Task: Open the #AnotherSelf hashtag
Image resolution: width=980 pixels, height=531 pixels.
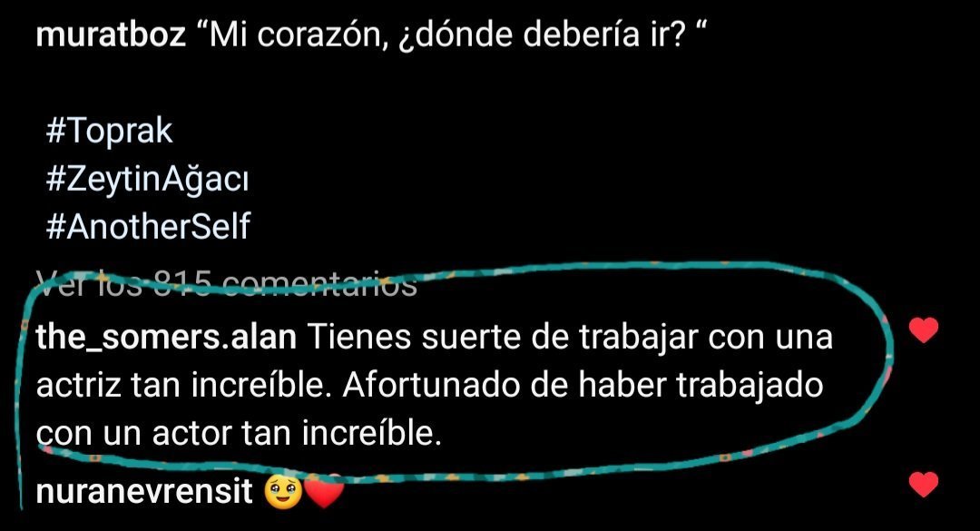Action: click(x=148, y=226)
